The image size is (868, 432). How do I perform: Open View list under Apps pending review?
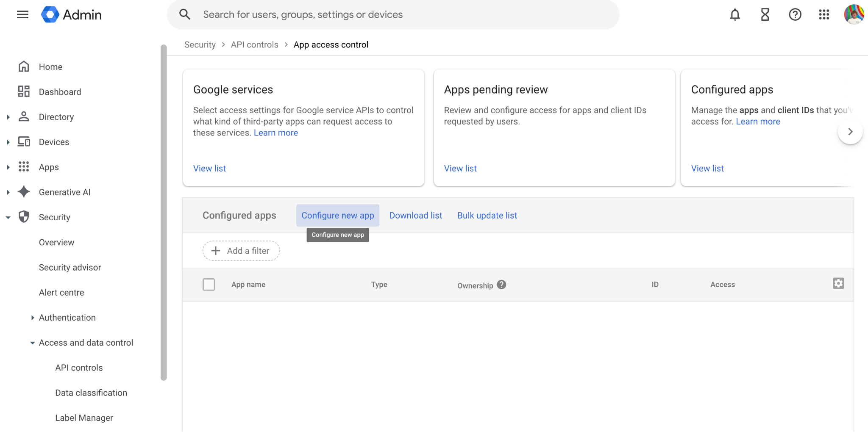pos(460,168)
